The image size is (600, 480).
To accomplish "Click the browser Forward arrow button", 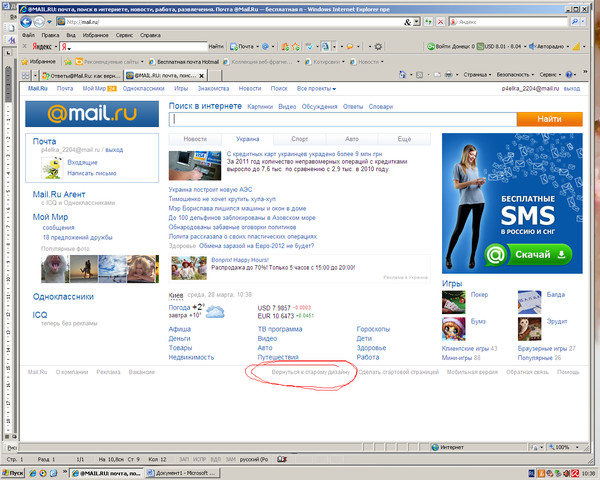I will [39, 22].
